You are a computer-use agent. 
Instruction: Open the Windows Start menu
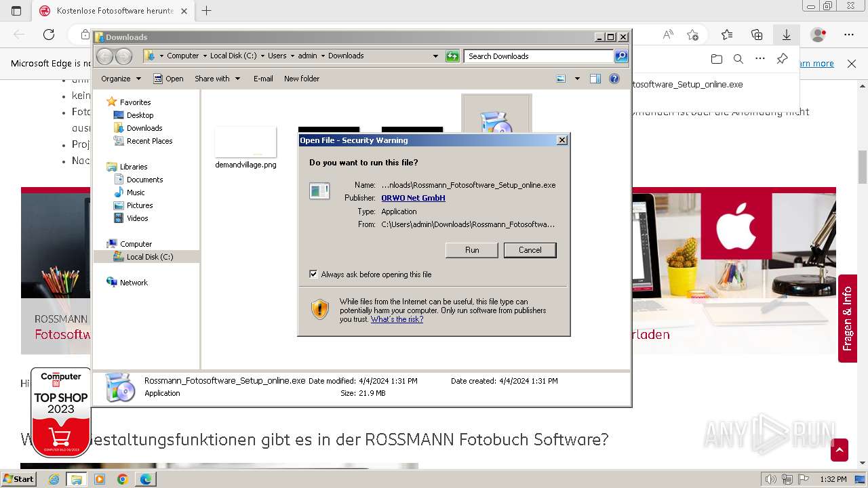tap(19, 479)
